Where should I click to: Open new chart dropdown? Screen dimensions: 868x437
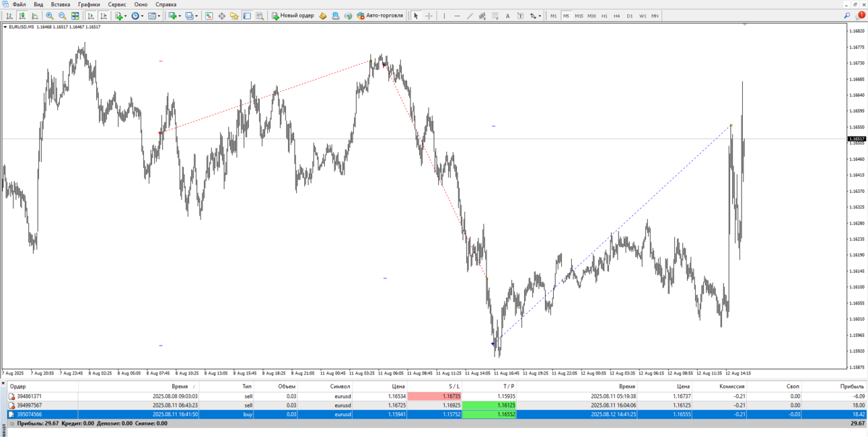(175, 15)
